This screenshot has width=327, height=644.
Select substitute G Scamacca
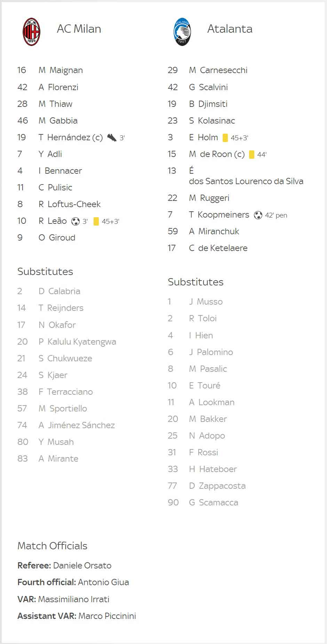click(214, 503)
